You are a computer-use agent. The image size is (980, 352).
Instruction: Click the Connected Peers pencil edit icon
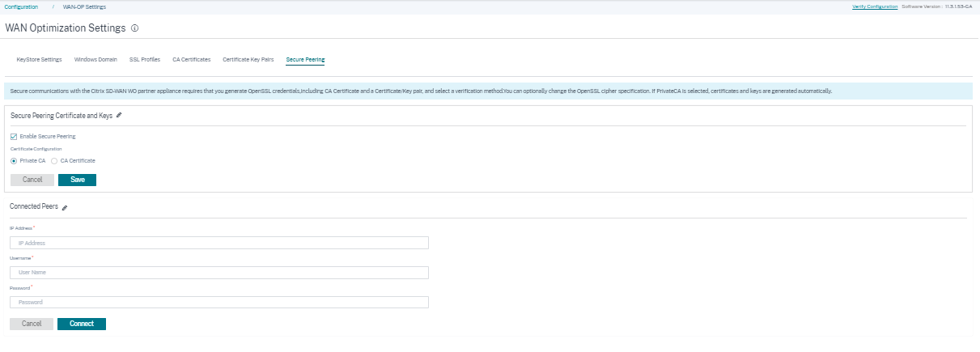(65, 207)
